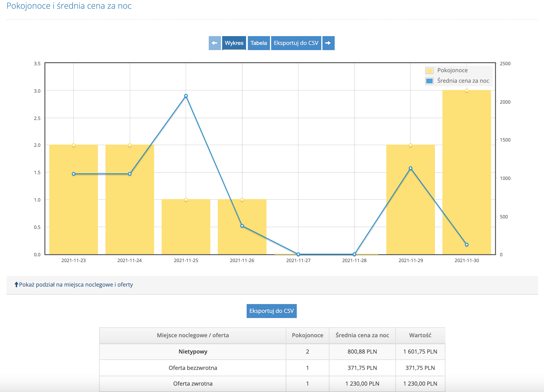Click top Eksportuj do CSV button
Image resolution: width=544 pixels, height=392 pixels.
pos(296,43)
